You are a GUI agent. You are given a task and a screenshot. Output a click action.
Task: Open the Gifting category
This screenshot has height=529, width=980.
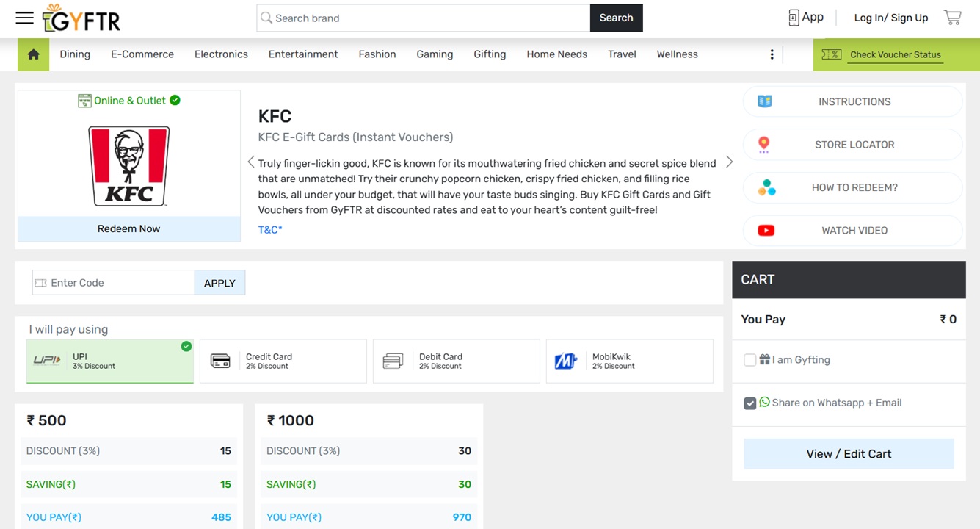click(490, 54)
